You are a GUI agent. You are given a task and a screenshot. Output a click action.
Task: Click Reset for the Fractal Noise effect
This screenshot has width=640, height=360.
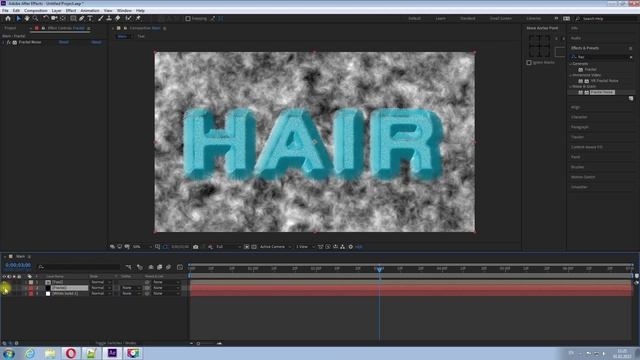tap(64, 42)
